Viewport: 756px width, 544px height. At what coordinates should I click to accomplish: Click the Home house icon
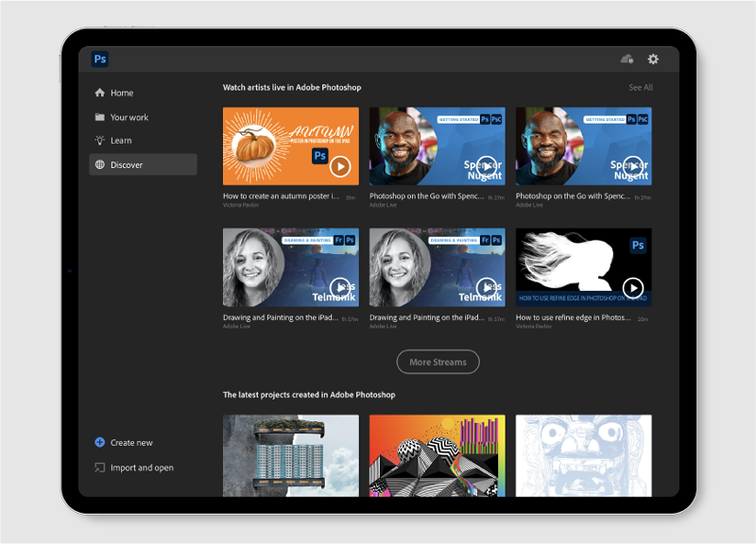click(x=100, y=93)
